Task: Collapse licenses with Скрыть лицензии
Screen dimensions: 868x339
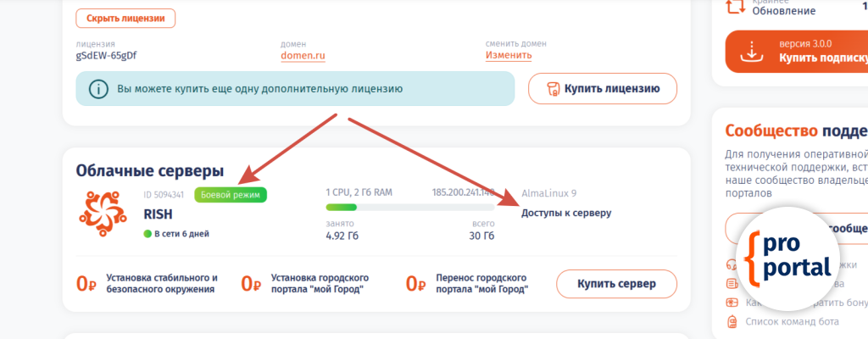Action: pos(125,18)
